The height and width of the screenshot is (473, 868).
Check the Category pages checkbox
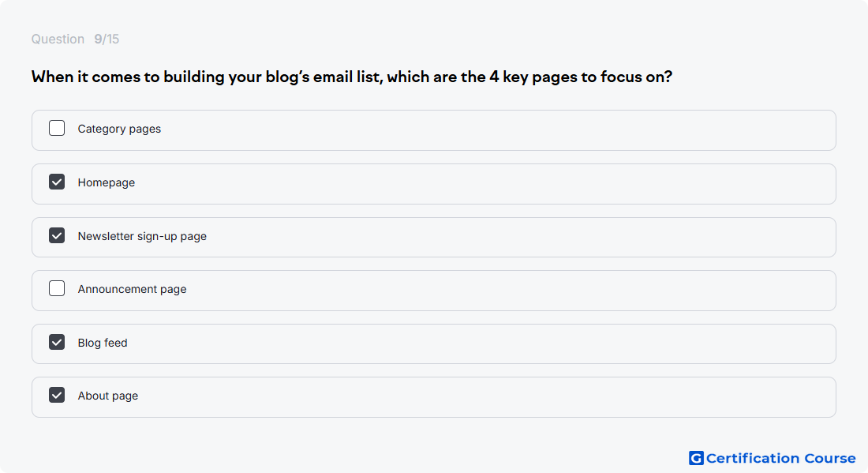coord(57,128)
